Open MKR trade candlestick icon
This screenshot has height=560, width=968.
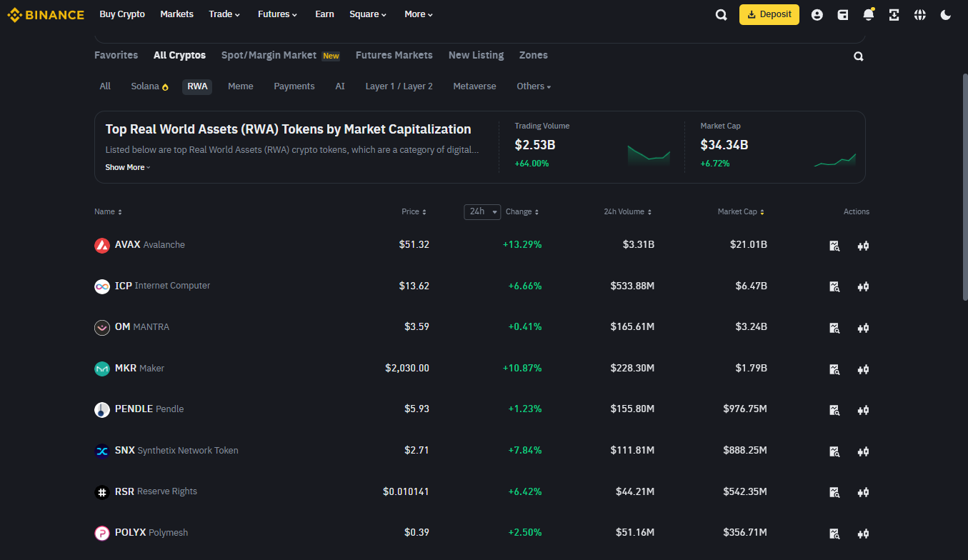863,369
